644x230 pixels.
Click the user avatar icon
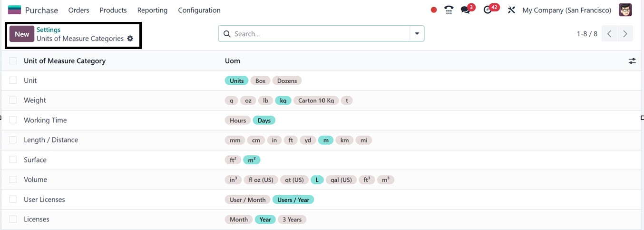pyautogui.click(x=625, y=10)
